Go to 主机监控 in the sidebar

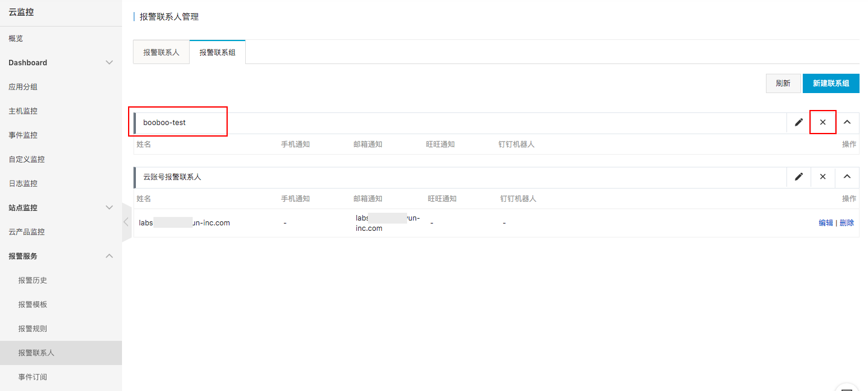pyautogui.click(x=23, y=111)
